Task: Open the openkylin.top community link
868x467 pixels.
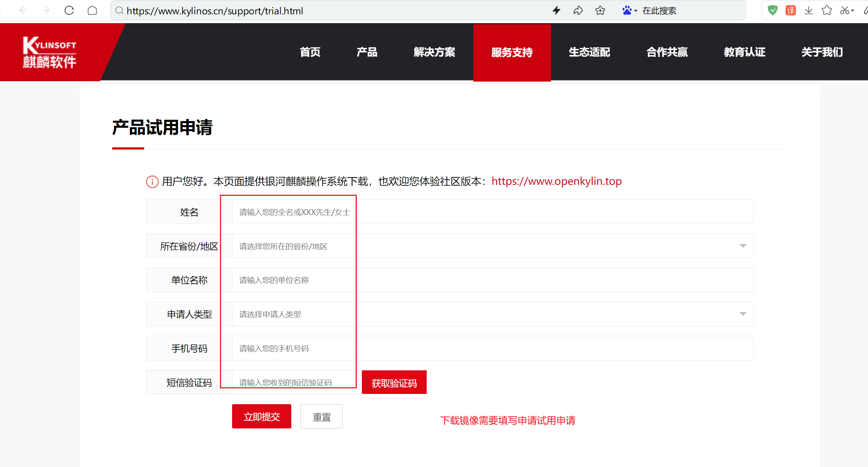Action: pyautogui.click(x=556, y=181)
